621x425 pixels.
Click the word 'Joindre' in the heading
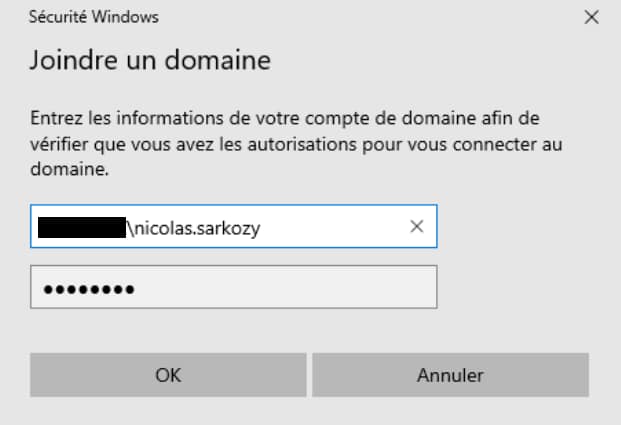click(x=66, y=60)
